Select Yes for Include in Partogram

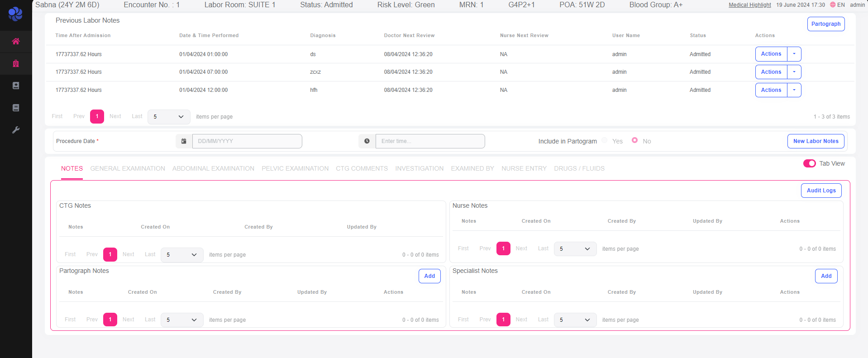point(605,140)
